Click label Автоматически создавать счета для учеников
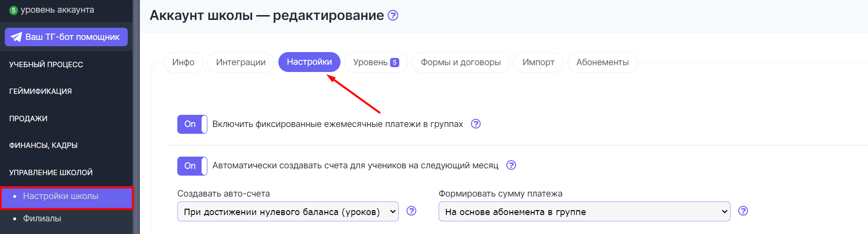This screenshot has height=234, width=868. 355,165
